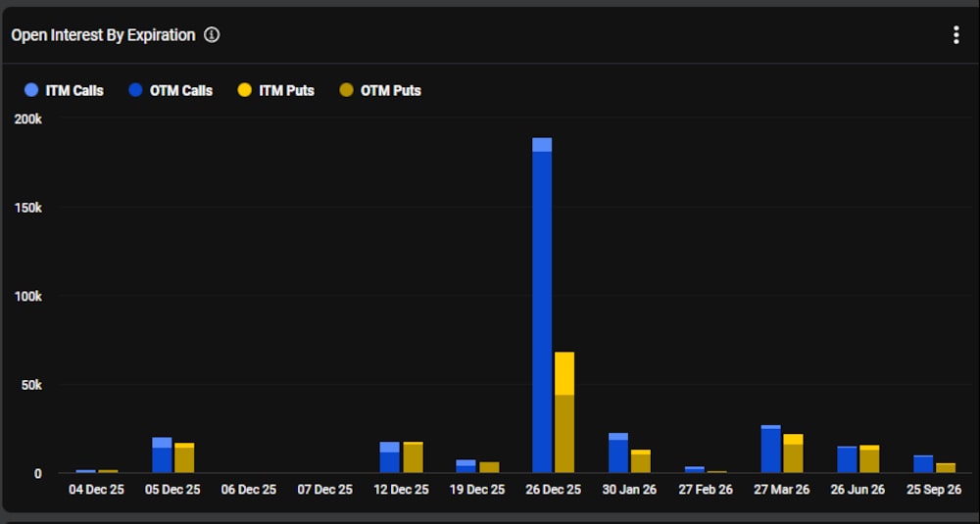Viewport: 980px width, 524px height.
Task: Open the three-dot options menu
Action: tap(955, 35)
